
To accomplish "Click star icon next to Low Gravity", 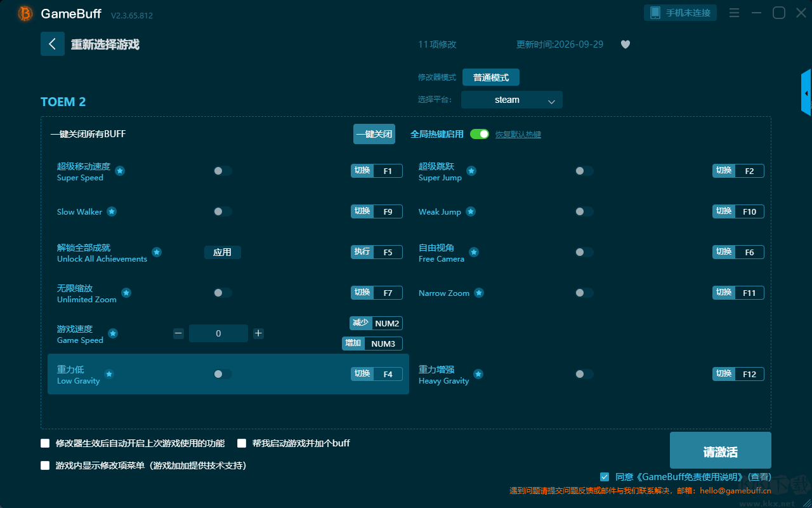I will (109, 374).
